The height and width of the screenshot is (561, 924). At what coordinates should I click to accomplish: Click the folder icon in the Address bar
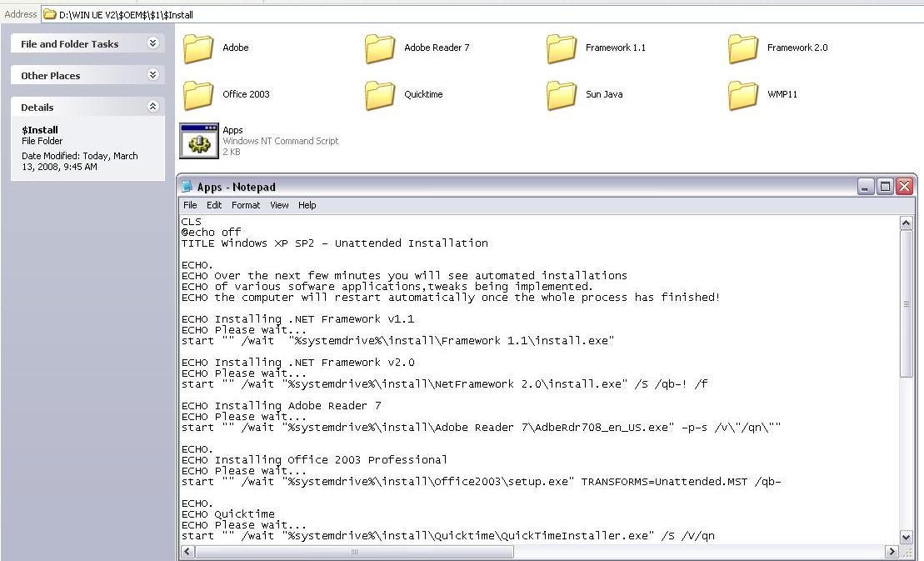click(x=50, y=14)
